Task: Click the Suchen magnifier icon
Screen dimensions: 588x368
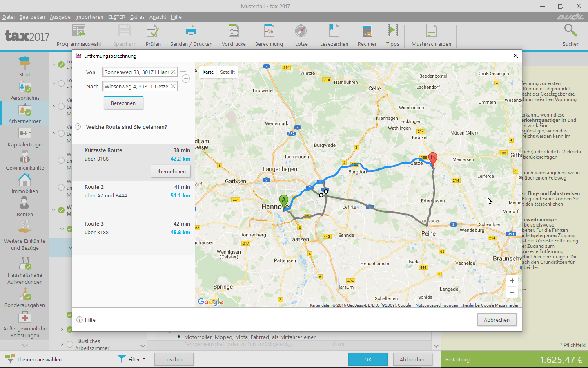Action: pos(570,31)
